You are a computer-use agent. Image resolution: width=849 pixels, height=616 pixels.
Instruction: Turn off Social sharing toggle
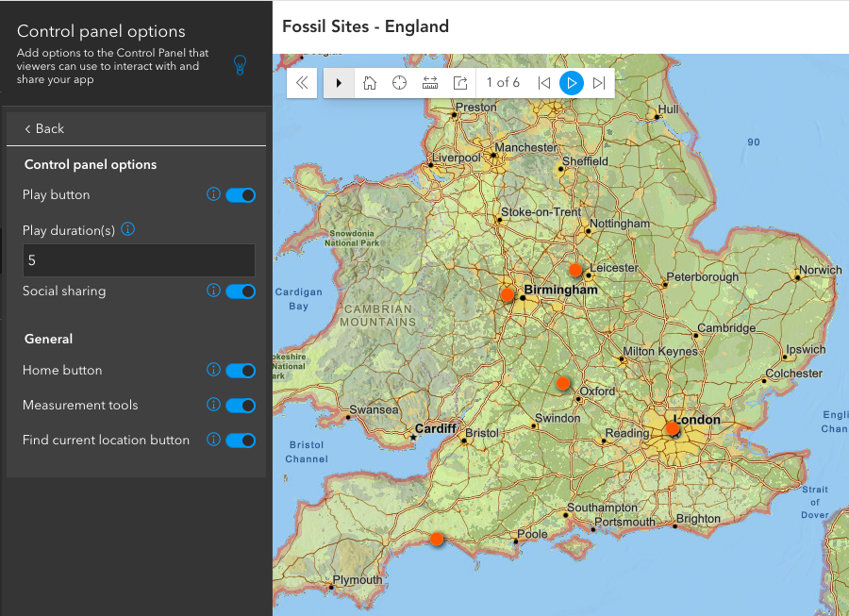pyautogui.click(x=241, y=291)
